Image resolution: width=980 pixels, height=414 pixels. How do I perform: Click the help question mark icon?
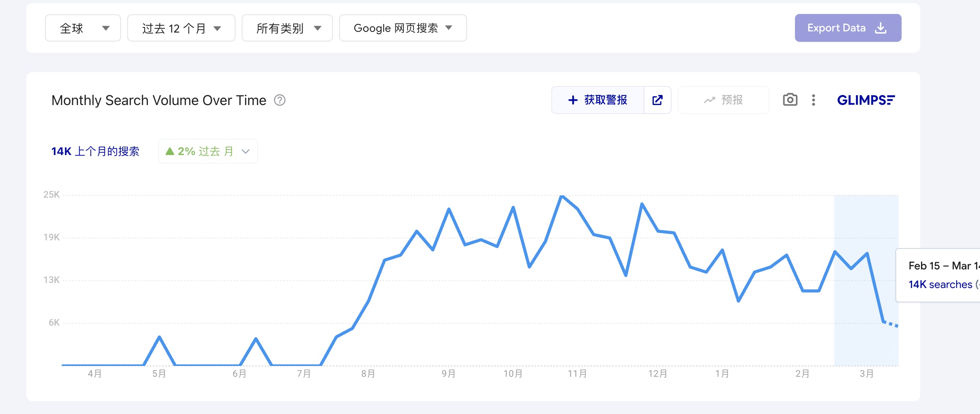click(279, 100)
